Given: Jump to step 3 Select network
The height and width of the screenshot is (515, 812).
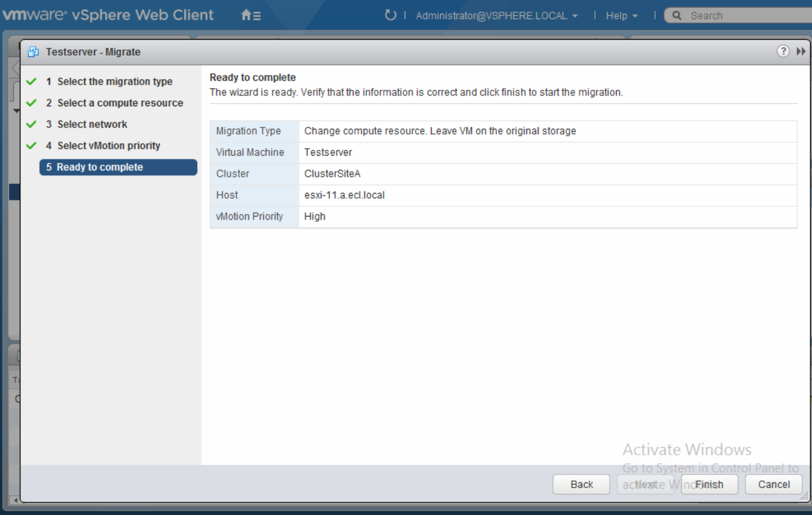Looking at the screenshot, I should [92, 124].
